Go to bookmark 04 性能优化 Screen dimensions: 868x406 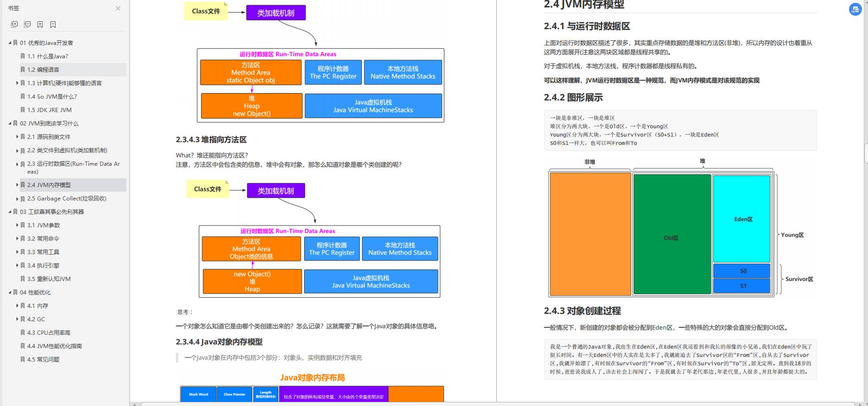coord(35,292)
